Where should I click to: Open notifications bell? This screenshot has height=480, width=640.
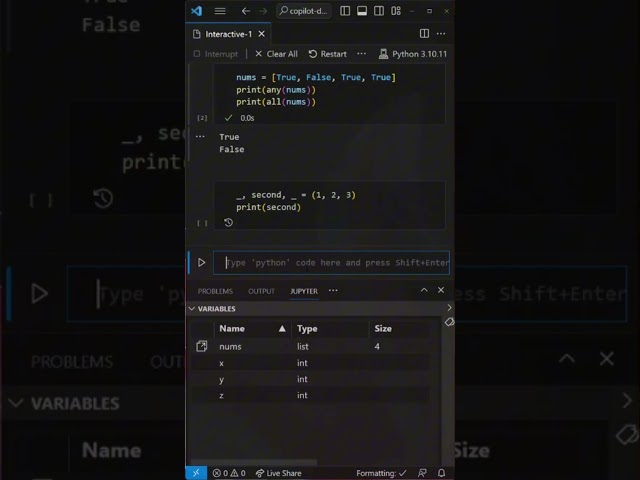441,473
